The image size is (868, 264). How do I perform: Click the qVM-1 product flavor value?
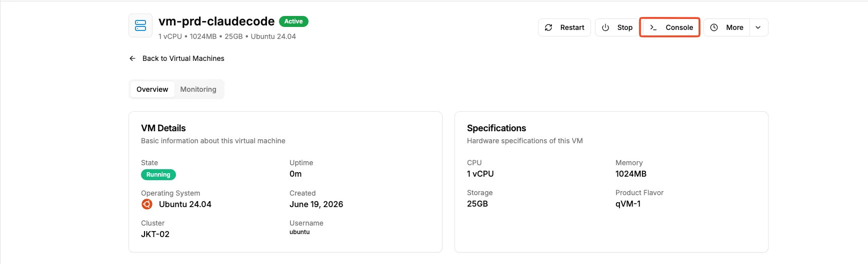click(x=628, y=204)
